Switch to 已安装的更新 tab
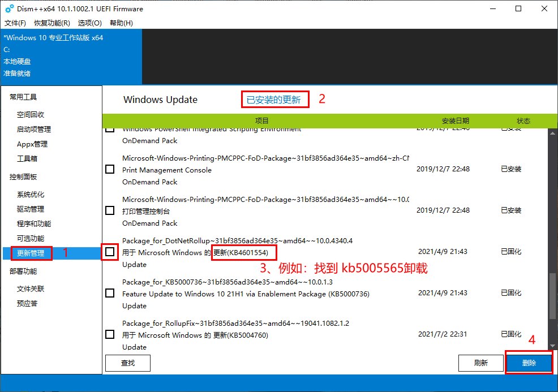Viewport: 558px width, 392px height. (x=274, y=100)
